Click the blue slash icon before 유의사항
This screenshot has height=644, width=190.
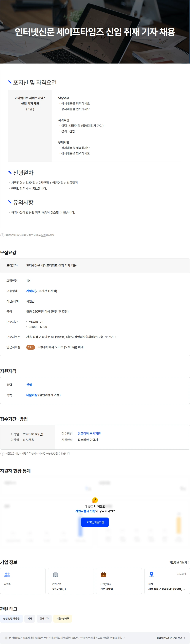(10, 202)
